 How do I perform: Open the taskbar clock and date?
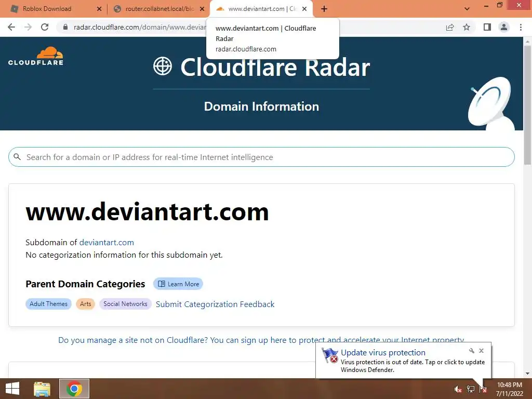(x=509, y=389)
